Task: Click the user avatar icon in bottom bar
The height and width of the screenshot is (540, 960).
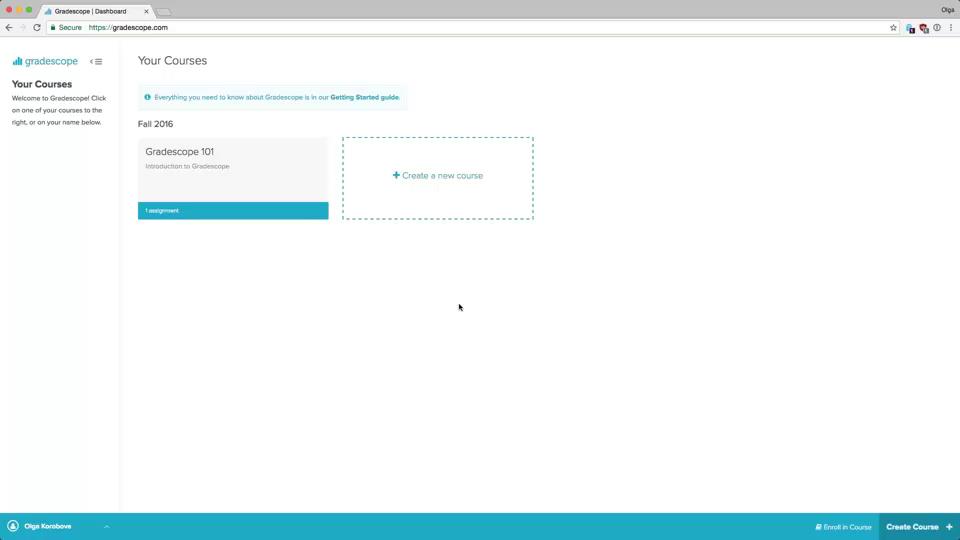Action: (x=13, y=526)
